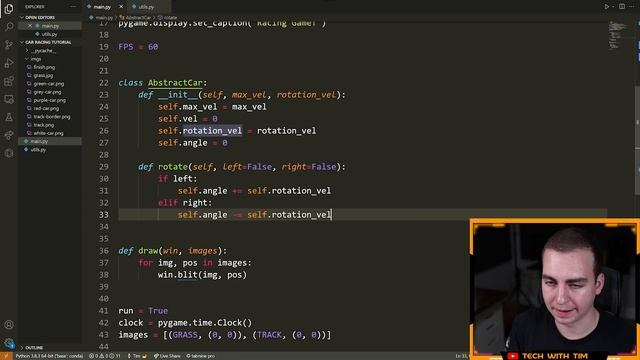Click the remote window status bar indicator

[6, 356]
